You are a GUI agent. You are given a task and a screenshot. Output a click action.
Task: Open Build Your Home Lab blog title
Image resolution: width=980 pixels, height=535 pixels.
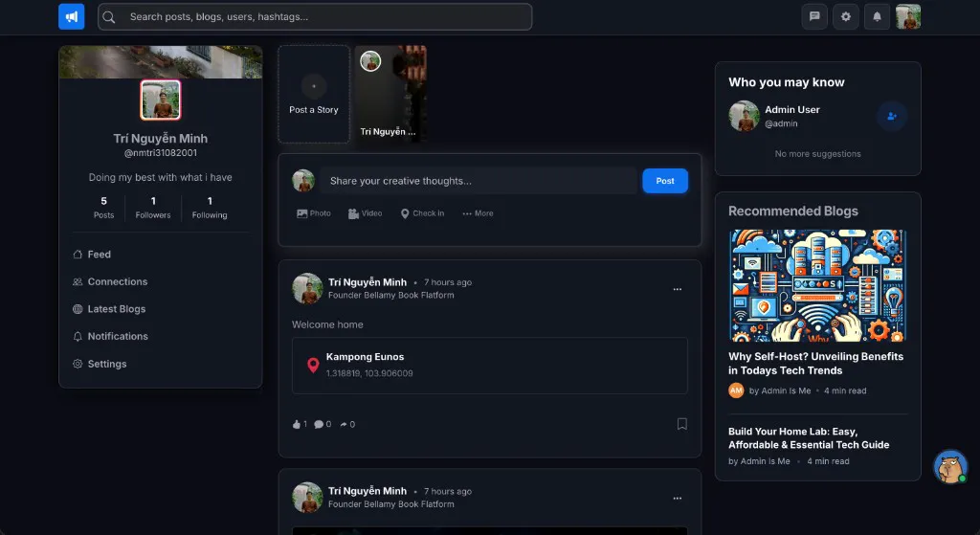[x=809, y=438]
